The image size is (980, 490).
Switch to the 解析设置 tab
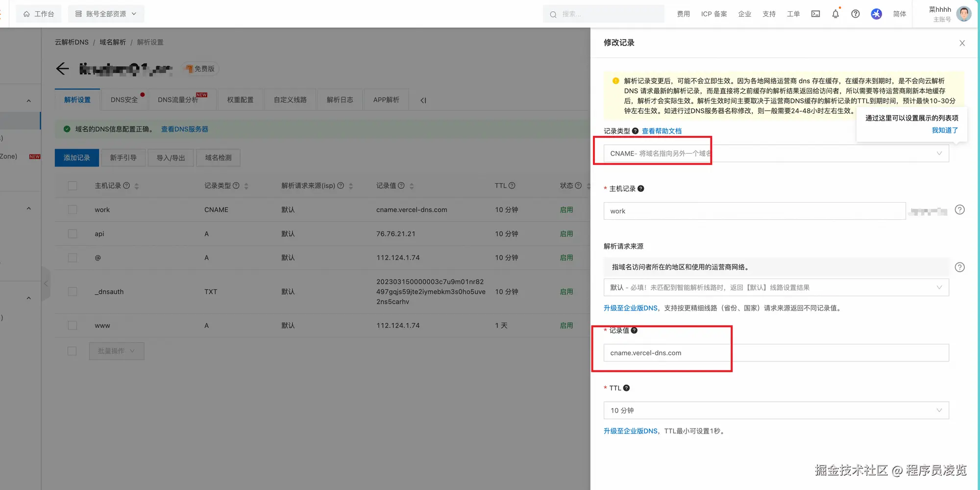tap(77, 100)
